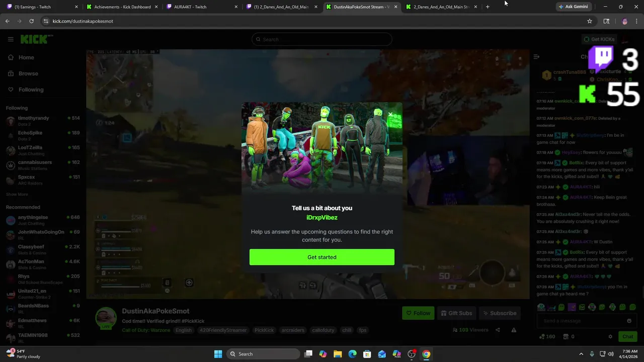Click the green Get started button
This screenshot has height=362, width=644.
pyautogui.click(x=322, y=257)
